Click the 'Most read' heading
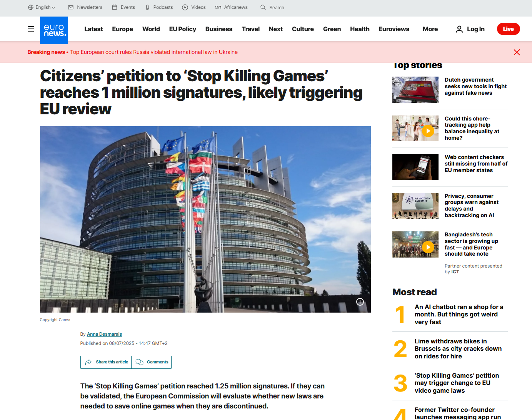This screenshot has height=420, width=532. [x=415, y=292]
